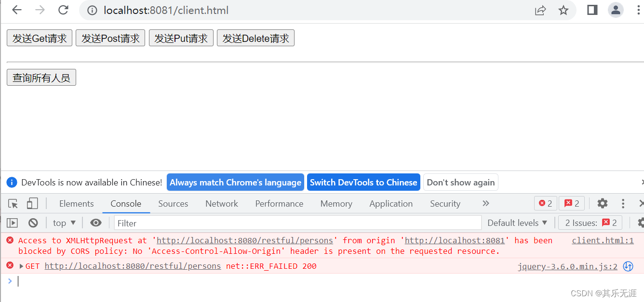Expand the GET request error details
Screen dimensions: 644x302
click(21, 266)
